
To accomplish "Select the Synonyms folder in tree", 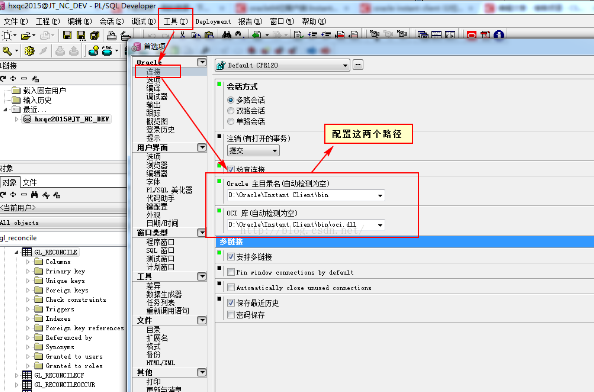I will click(60, 347).
